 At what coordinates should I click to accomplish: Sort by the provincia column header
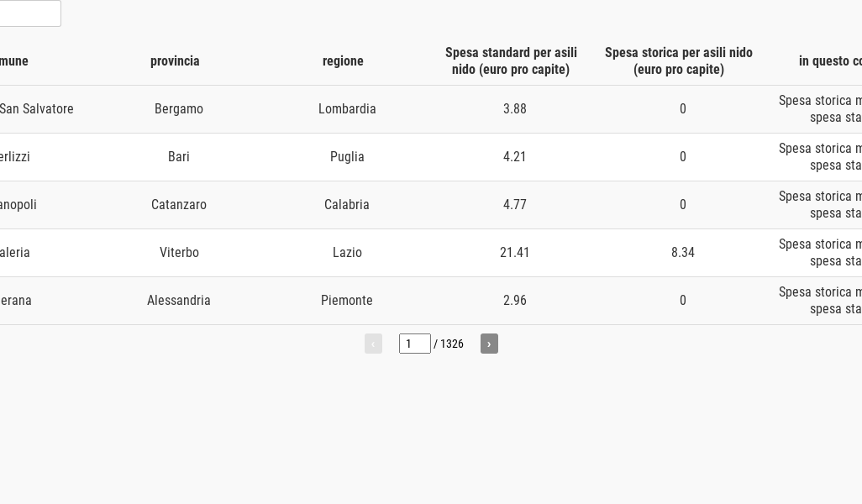click(x=175, y=61)
